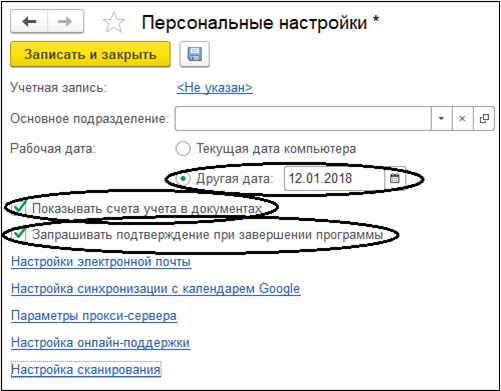Save settings with the floppy disk icon
The height and width of the screenshot is (391, 501).
pos(195,54)
